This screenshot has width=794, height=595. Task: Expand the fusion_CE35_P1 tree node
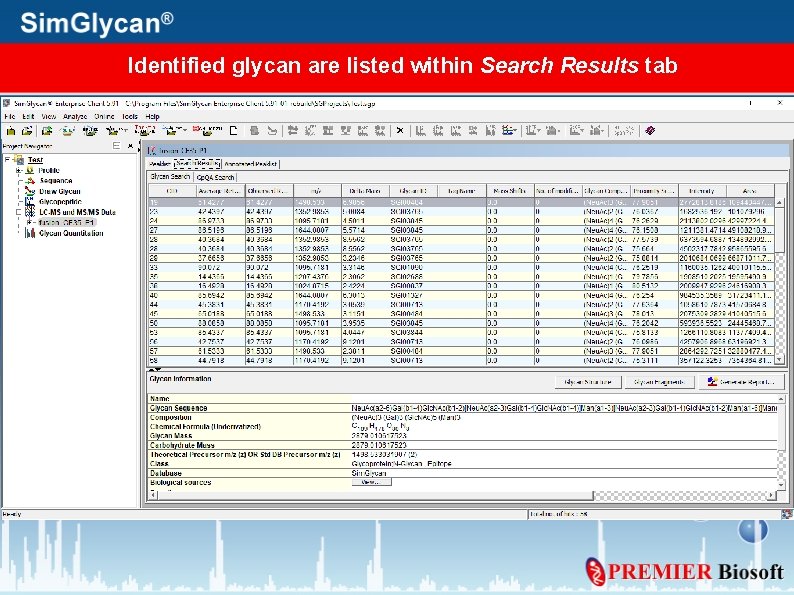[x=29, y=222]
